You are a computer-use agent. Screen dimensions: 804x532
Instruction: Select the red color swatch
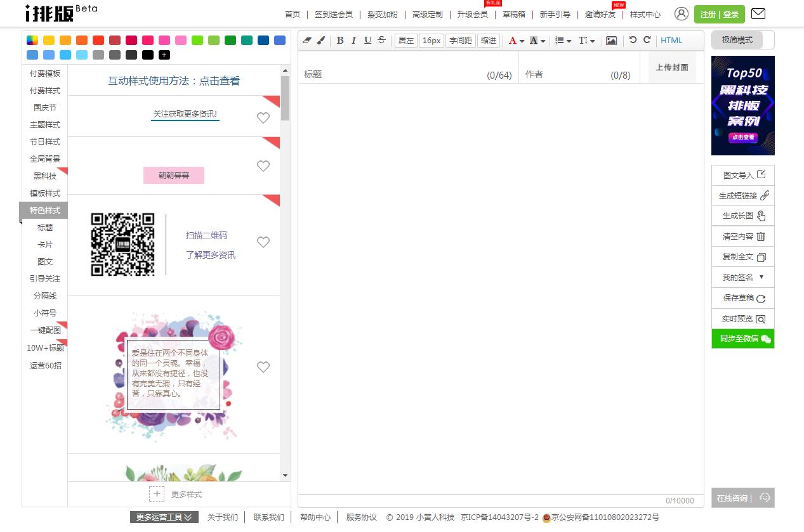click(x=98, y=40)
